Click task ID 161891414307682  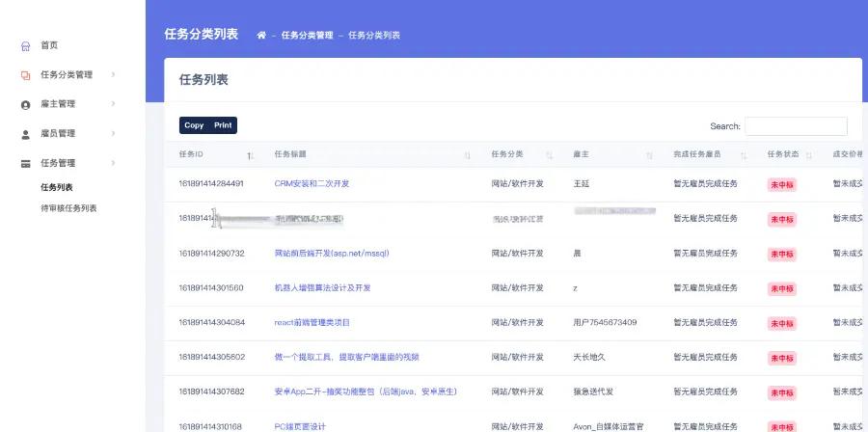pos(211,391)
